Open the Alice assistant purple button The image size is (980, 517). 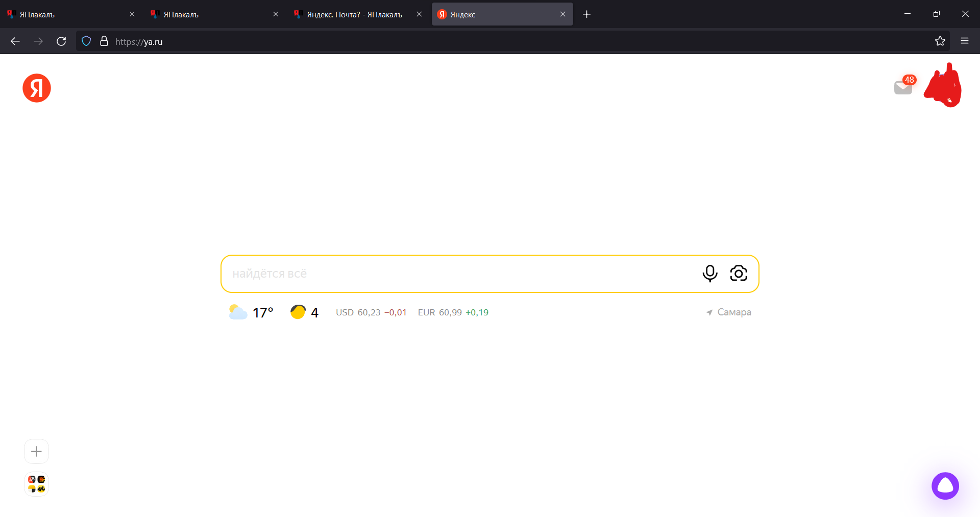click(x=945, y=486)
